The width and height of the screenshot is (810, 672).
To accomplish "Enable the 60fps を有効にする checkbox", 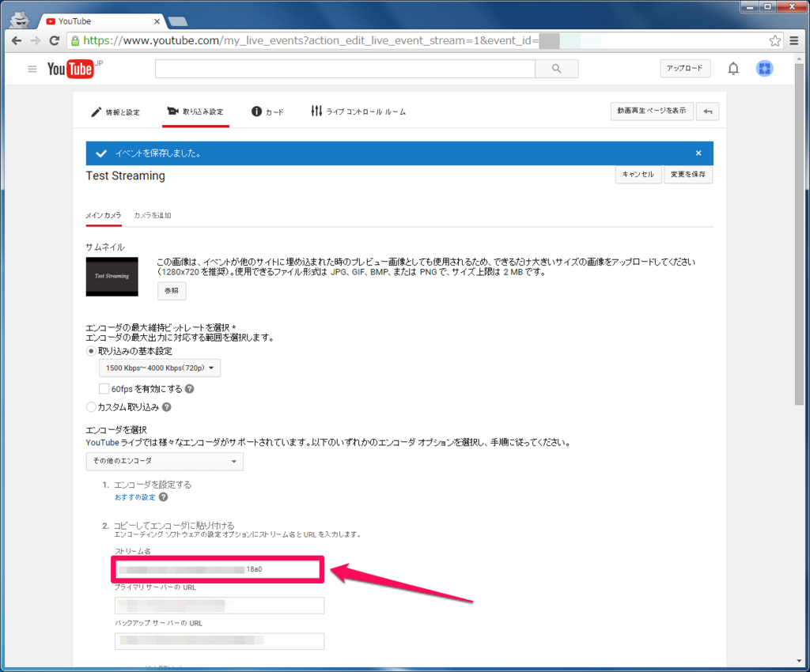I will click(x=104, y=389).
